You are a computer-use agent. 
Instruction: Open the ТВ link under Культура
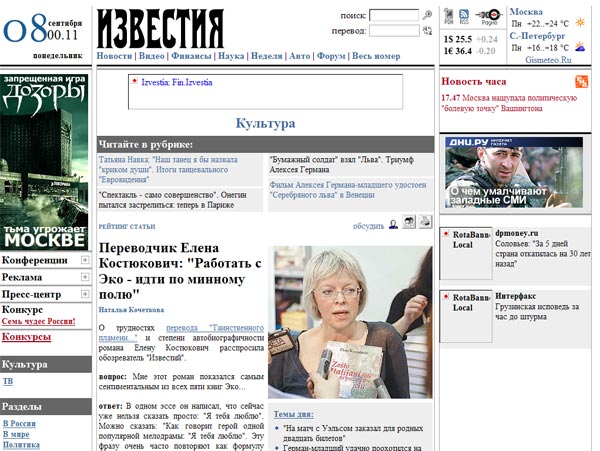8,381
